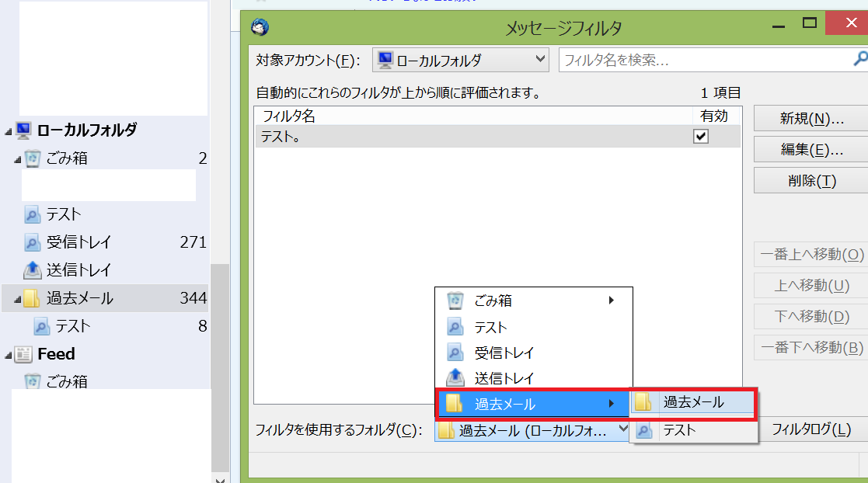Image resolution: width=868 pixels, height=483 pixels.
Task: Select 過去メール in the submenu
Action: tap(692, 402)
